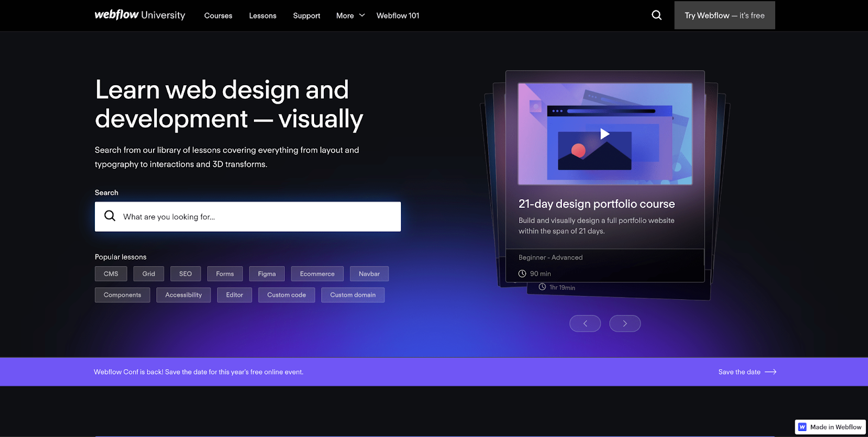This screenshot has width=868, height=437.
Task: Select the Components lesson tag
Action: coord(122,295)
